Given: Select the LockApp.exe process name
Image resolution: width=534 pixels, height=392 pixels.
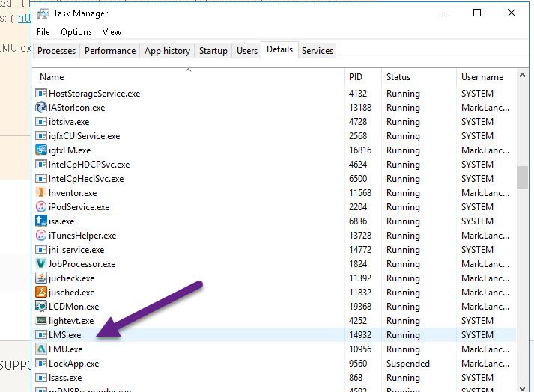Looking at the screenshot, I should coord(73,364).
